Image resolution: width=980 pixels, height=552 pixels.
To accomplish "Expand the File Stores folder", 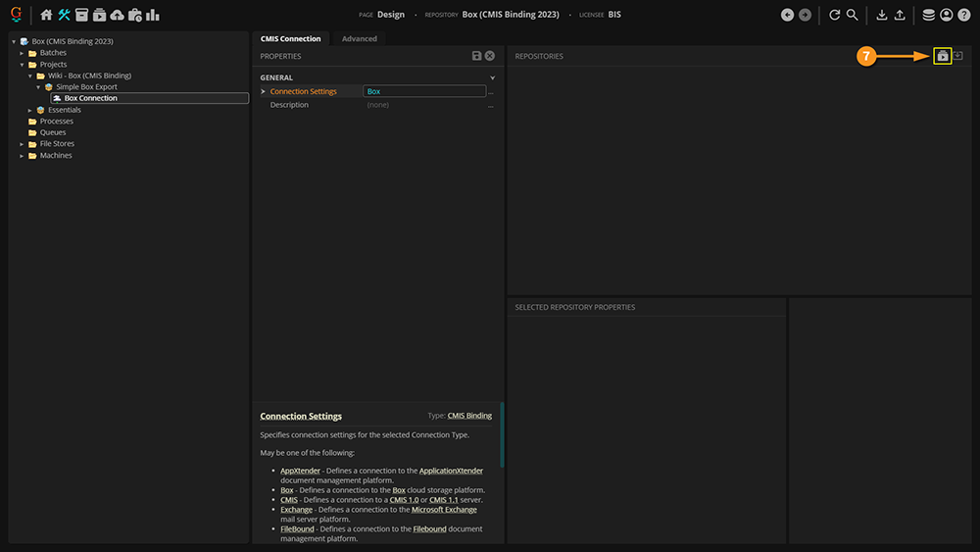I will 23,144.
